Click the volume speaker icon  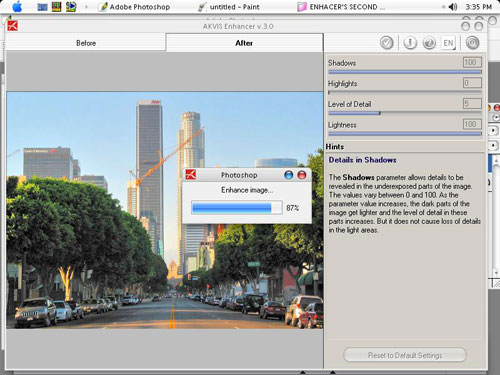coord(452,7)
